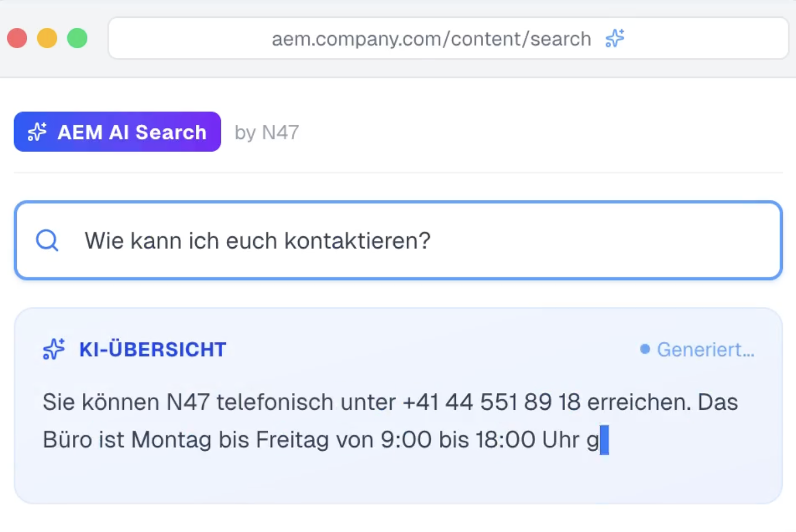This screenshot has width=796, height=532.
Task: Click the blue status dot before Generiert
Action: [645, 349]
